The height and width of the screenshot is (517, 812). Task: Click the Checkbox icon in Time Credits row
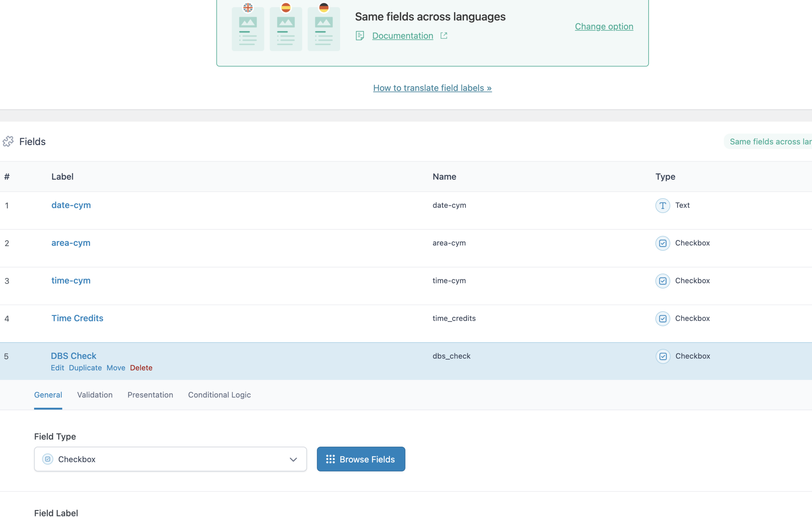pos(662,319)
